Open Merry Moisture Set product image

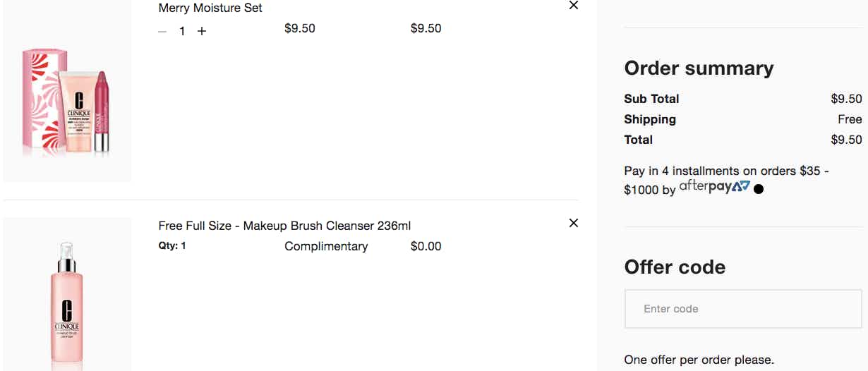[x=67, y=91]
